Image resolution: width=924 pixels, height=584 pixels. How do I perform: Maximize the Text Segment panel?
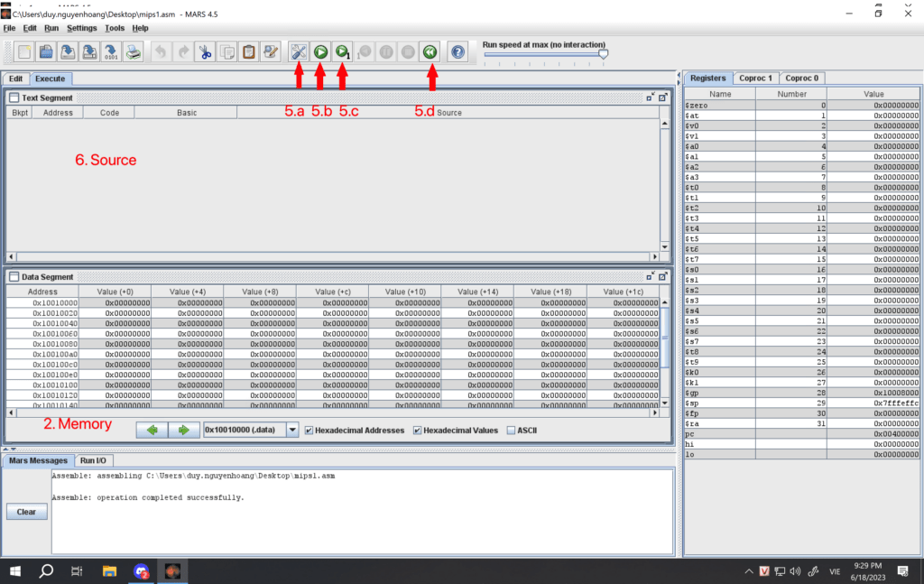pos(663,97)
